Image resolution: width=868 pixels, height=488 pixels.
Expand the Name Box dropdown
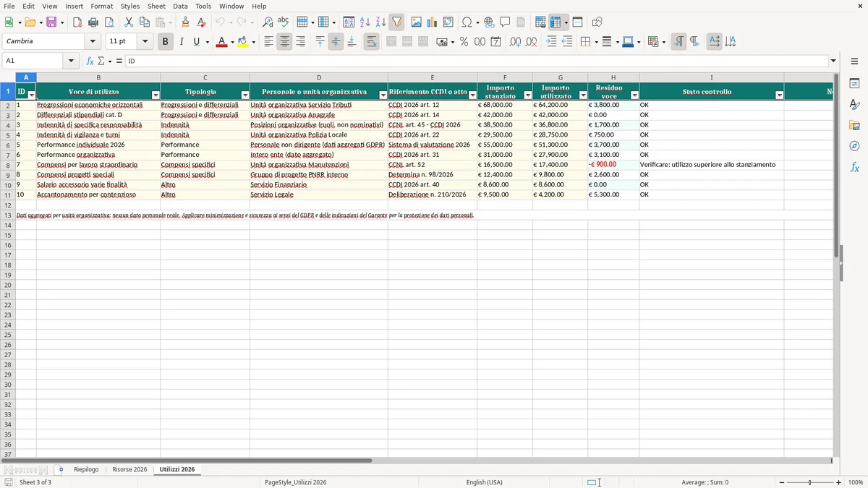coord(71,61)
